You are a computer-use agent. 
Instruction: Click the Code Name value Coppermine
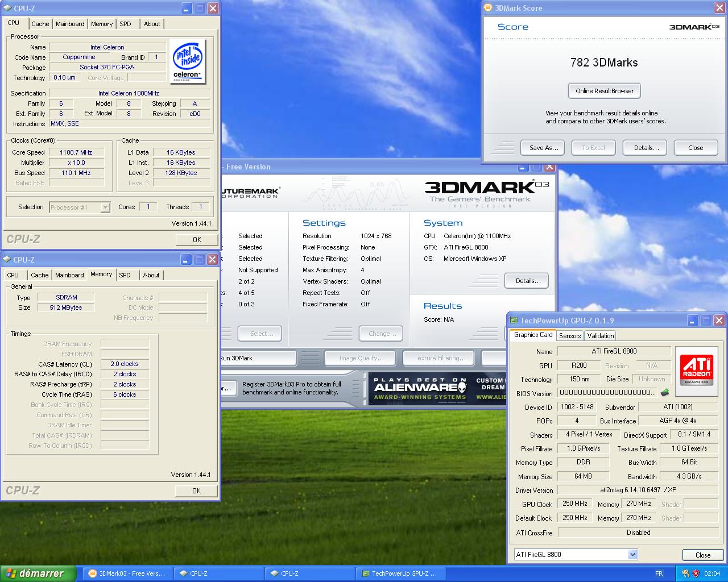pyautogui.click(x=79, y=57)
